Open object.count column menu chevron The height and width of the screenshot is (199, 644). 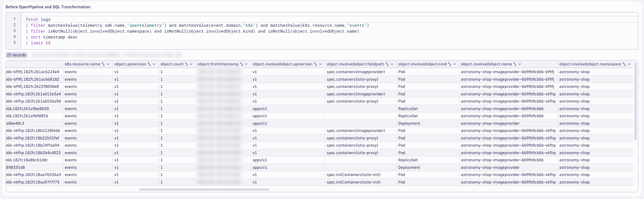191,64
